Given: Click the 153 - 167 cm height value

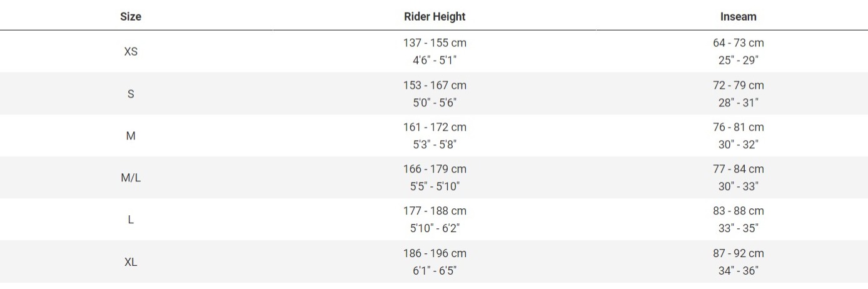Looking at the screenshot, I should (x=435, y=85).
